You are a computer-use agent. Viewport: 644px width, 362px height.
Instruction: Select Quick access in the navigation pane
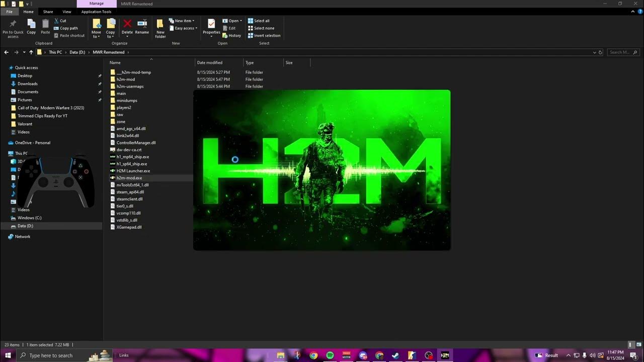point(26,68)
